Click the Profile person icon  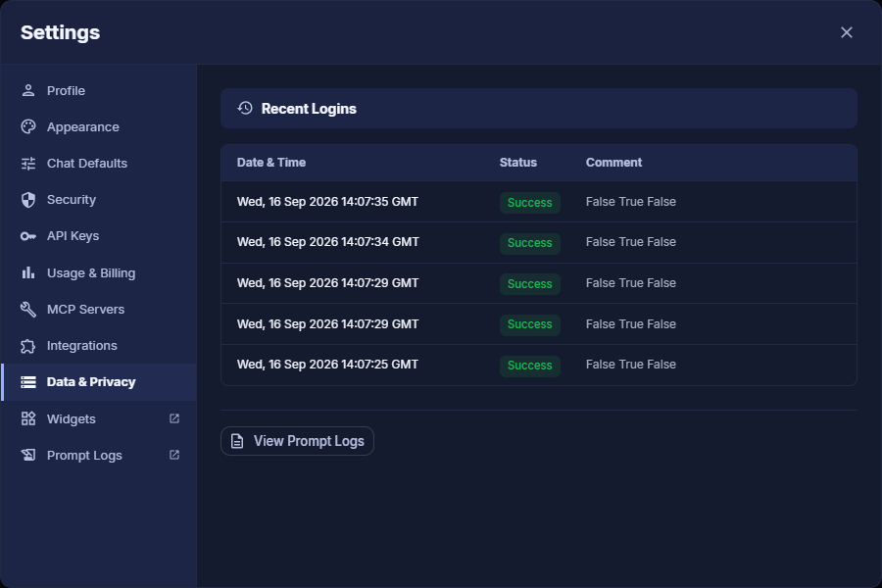coord(28,90)
